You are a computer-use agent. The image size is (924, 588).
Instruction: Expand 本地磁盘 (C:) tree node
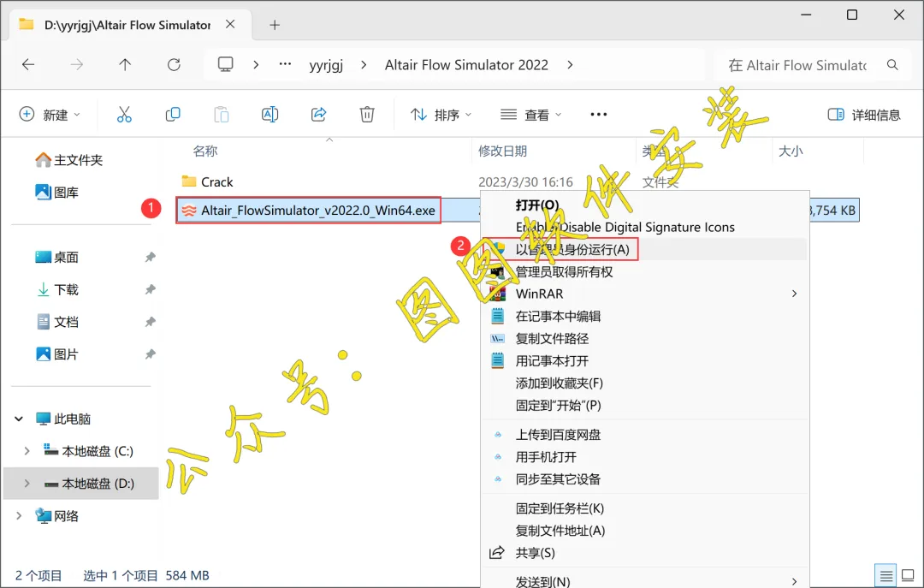pyautogui.click(x=27, y=451)
